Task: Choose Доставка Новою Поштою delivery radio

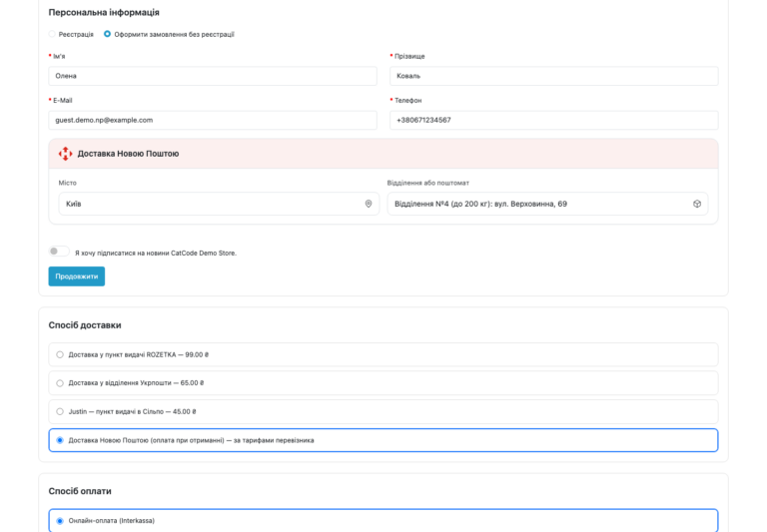Action: (60, 440)
